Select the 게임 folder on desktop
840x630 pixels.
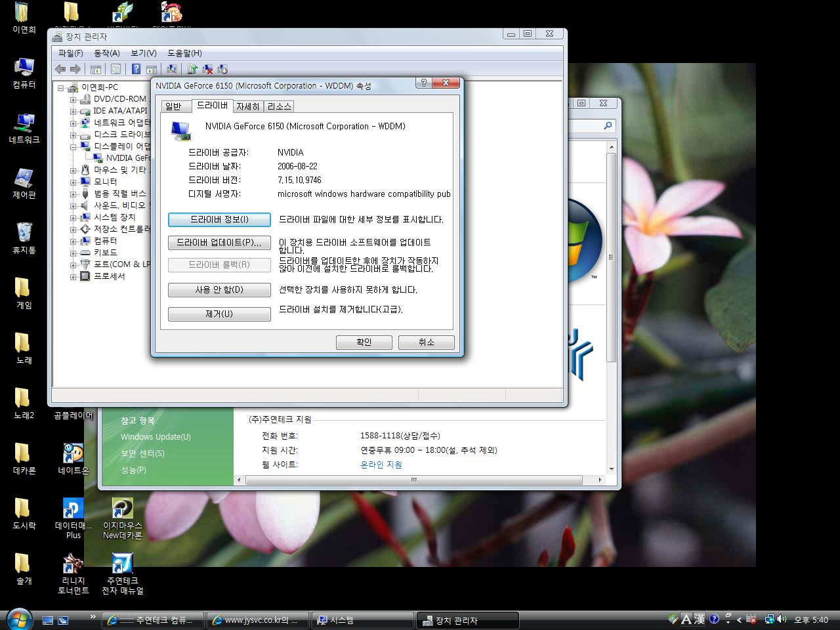pos(24,293)
